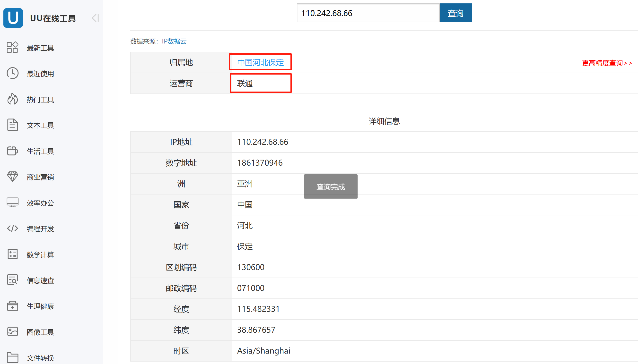Collapse the sidebar with arrow icon

(x=95, y=18)
